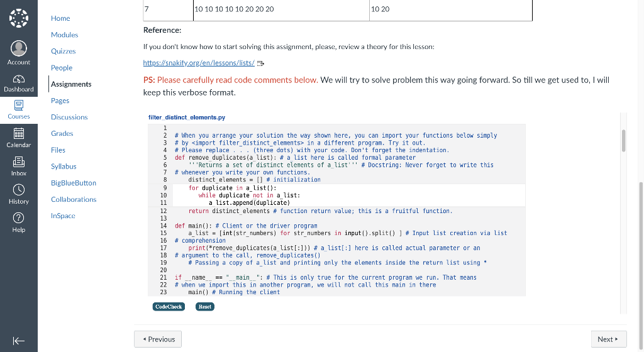This screenshot has height=352, width=644.
Task: Open BigBlueButton in course menu
Action: pyautogui.click(x=74, y=182)
